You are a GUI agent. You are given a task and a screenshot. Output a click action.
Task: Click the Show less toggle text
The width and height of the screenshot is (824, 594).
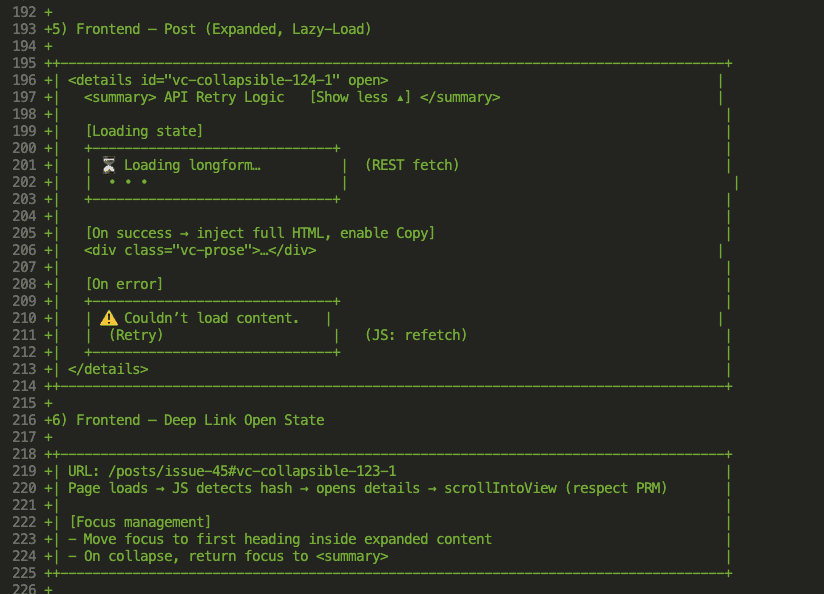[360, 97]
